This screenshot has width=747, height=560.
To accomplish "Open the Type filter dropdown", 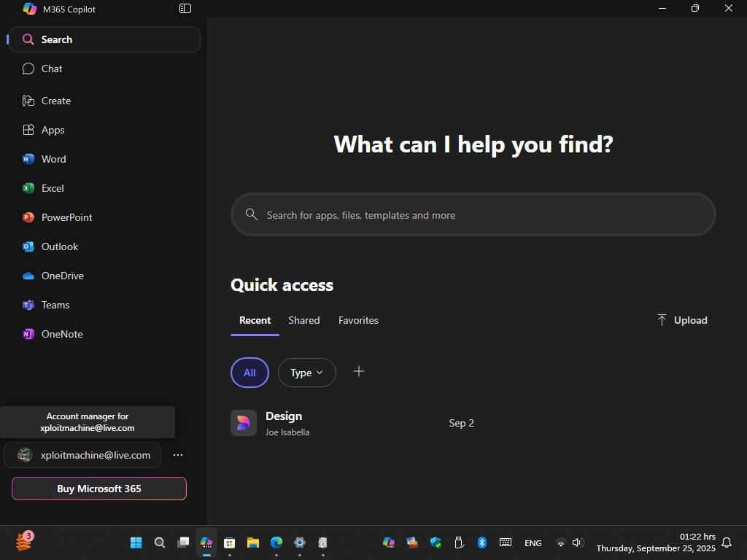I will (x=306, y=373).
